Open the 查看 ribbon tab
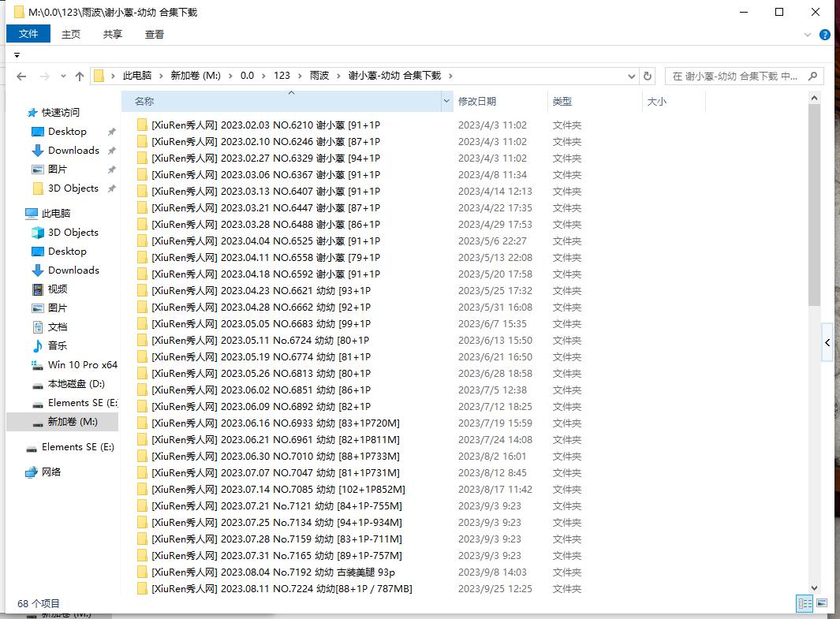This screenshot has height=619, width=840. [155, 34]
